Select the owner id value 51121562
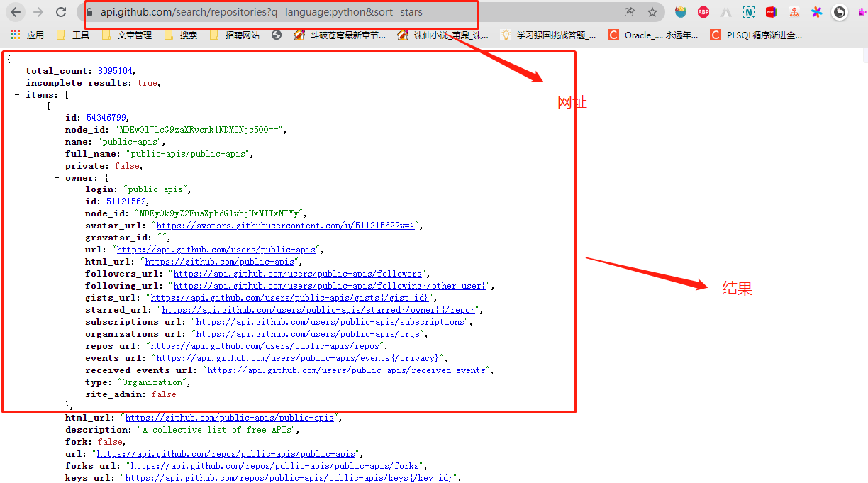This screenshot has height=483, width=868. [126, 201]
